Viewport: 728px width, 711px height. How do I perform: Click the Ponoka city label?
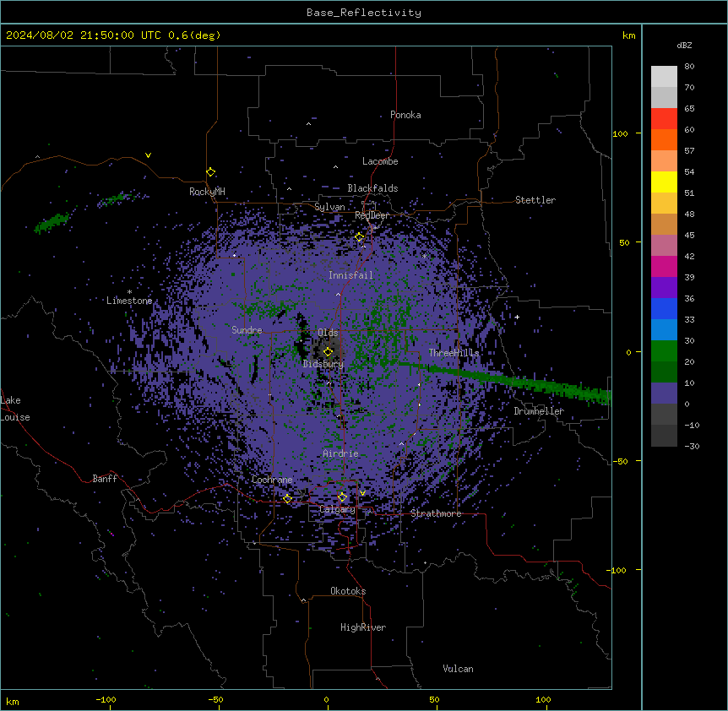[x=405, y=115]
